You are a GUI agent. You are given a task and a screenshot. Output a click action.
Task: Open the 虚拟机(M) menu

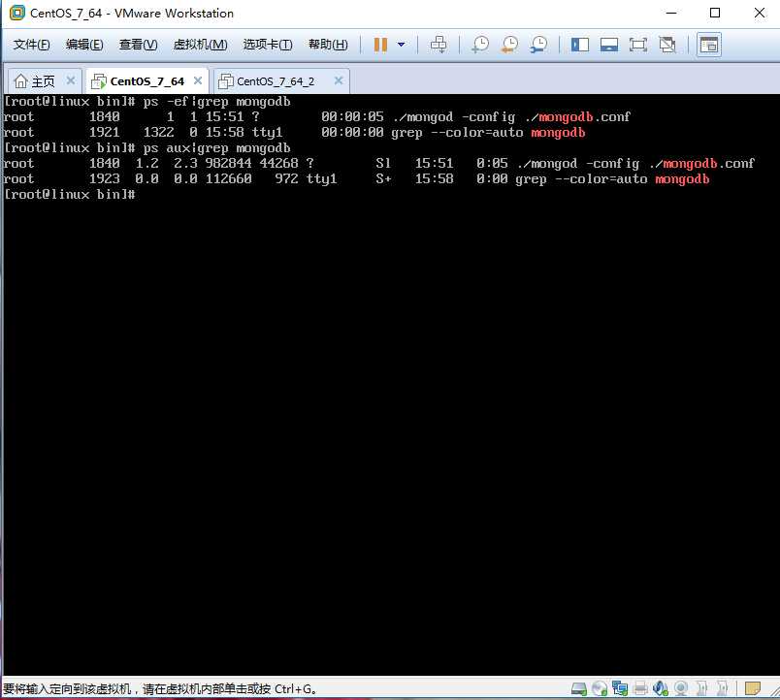pos(201,45)
